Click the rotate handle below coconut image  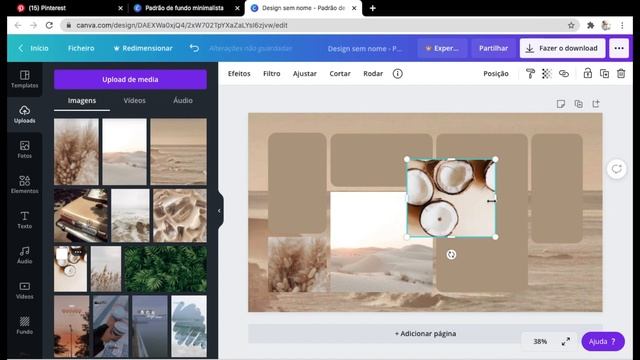coord(451,255)
